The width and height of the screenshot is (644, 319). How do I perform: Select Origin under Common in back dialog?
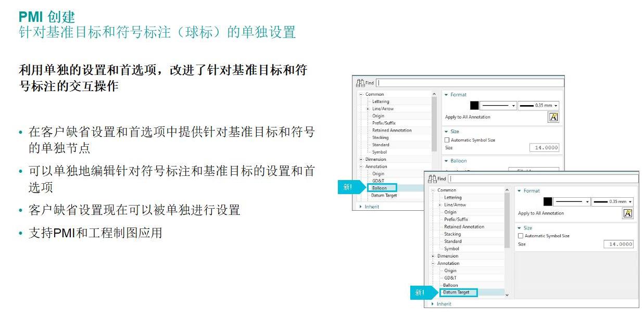pos(378,116)
